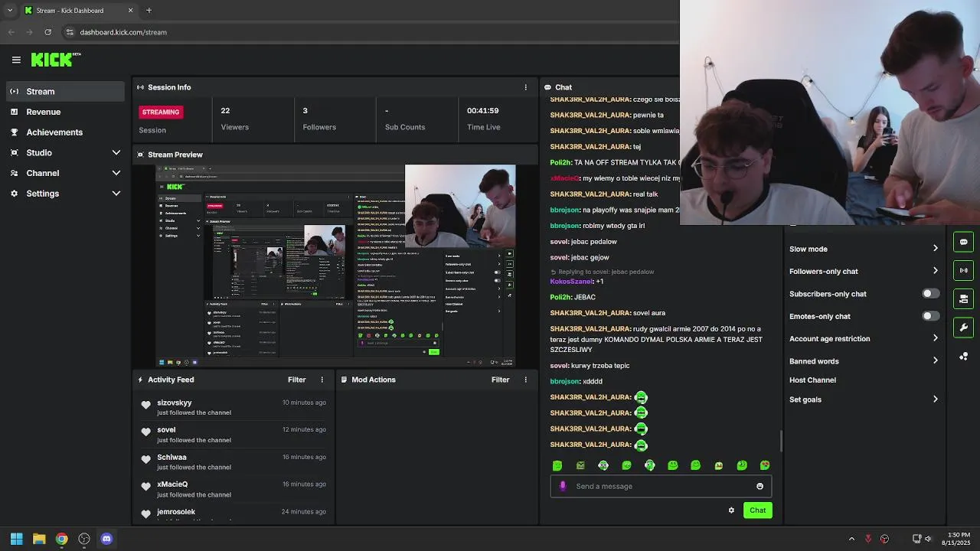Click Filter in Activity Feed panel
The height and width of the screenshot is (551, 980).
pyautogui.click(x=296, y=380)
